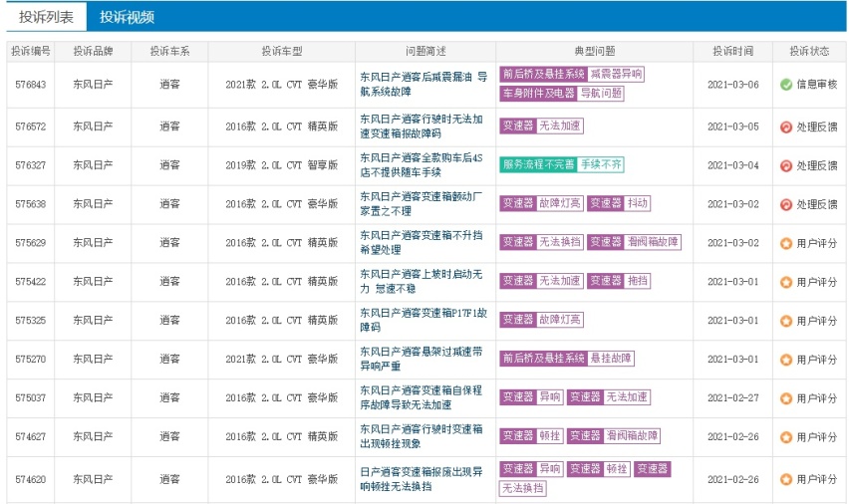Screen dimensions: 849x504
Task: Click the 东风日产 brand cell in row 574620
Action: (x=93, y=479)
